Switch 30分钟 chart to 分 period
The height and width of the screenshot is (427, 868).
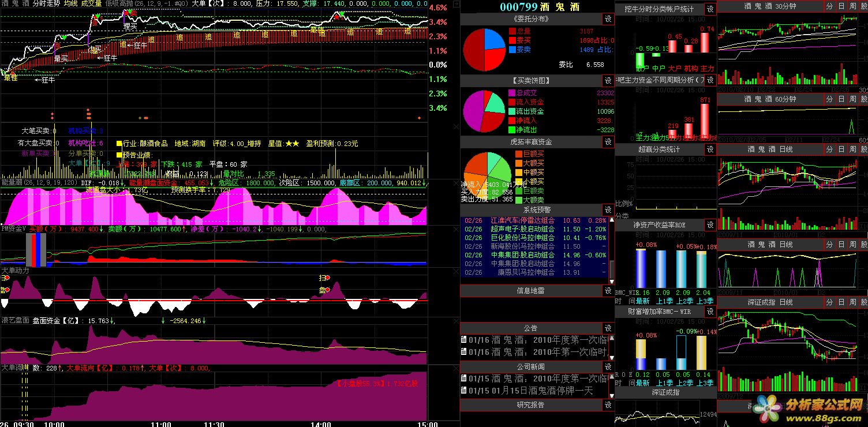click(829, 6)
